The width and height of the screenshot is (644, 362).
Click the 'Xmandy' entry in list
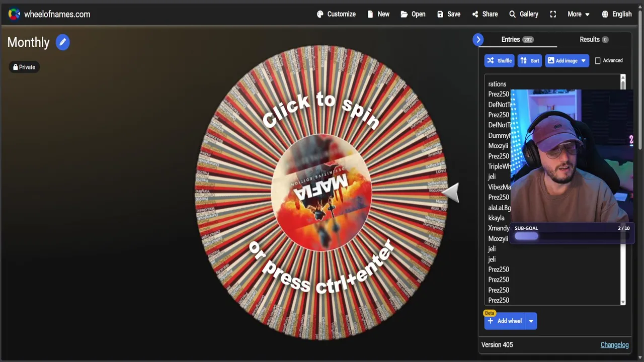499,228
